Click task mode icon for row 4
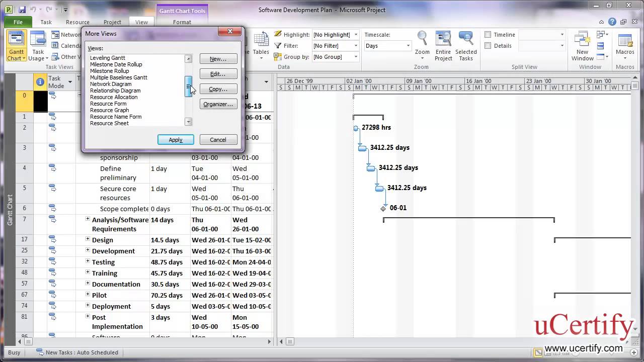The width and height of the screenshot is (644, 362). (x=52, y=168)
